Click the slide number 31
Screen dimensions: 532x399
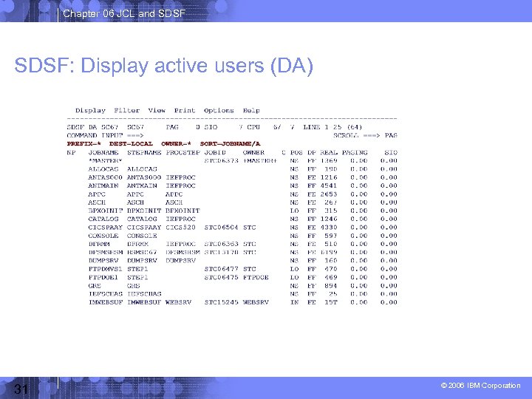(21, 389)
